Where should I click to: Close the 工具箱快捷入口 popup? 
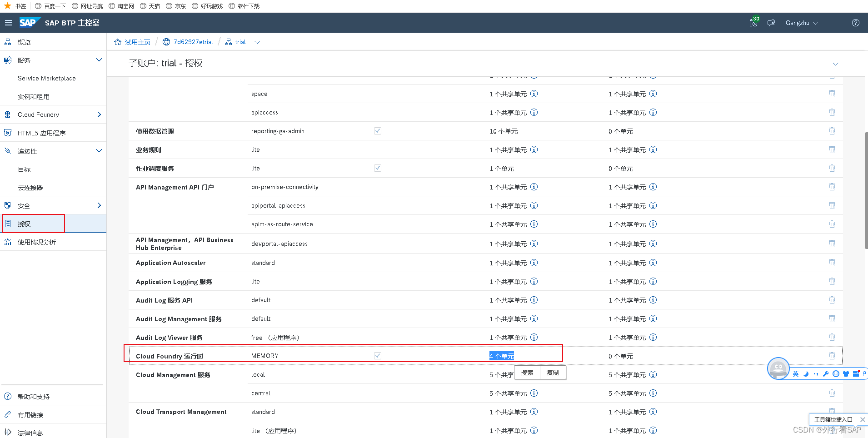pos(863,419)
